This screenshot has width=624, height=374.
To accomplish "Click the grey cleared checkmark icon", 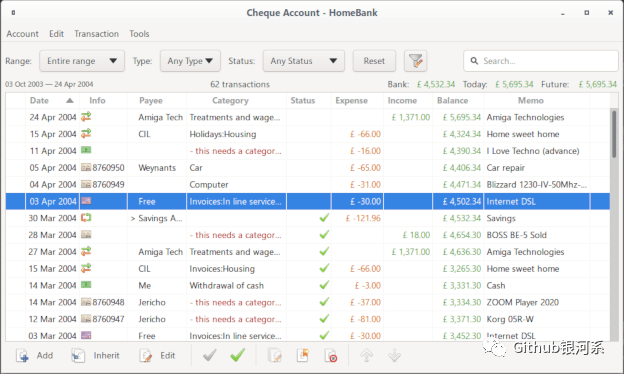I will click(x=209, y=355).
